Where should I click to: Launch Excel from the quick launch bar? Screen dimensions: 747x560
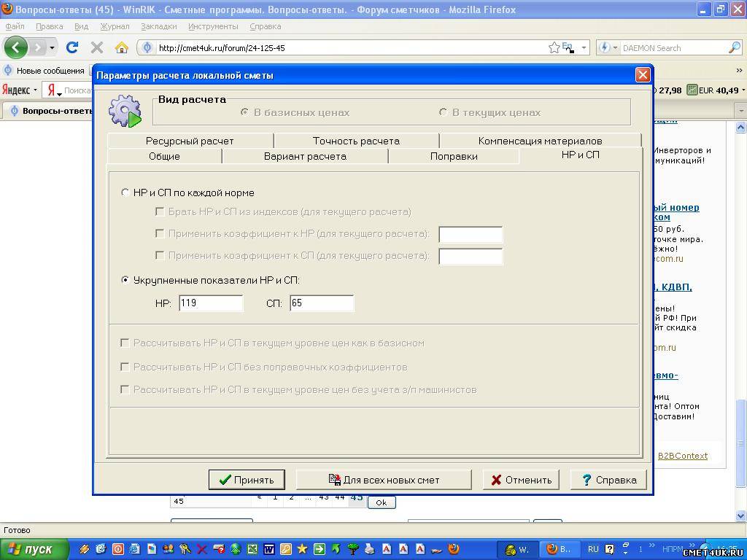[x=252, y=549]
